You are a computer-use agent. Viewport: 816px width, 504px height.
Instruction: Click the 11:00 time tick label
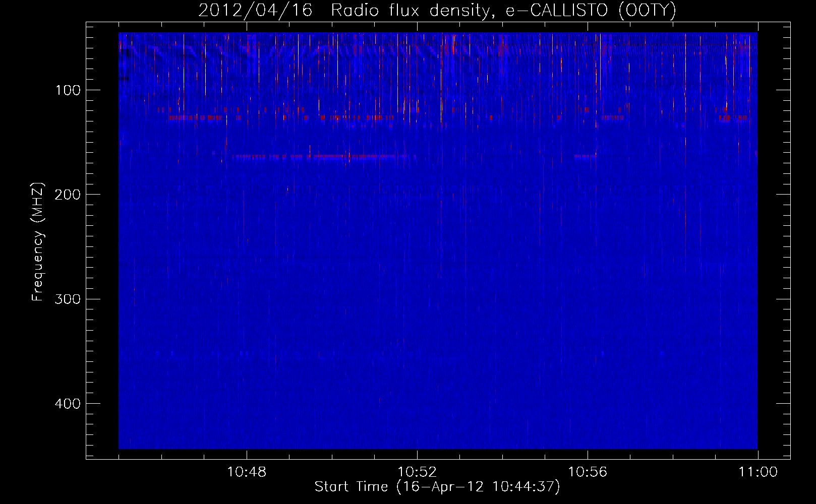758,472
